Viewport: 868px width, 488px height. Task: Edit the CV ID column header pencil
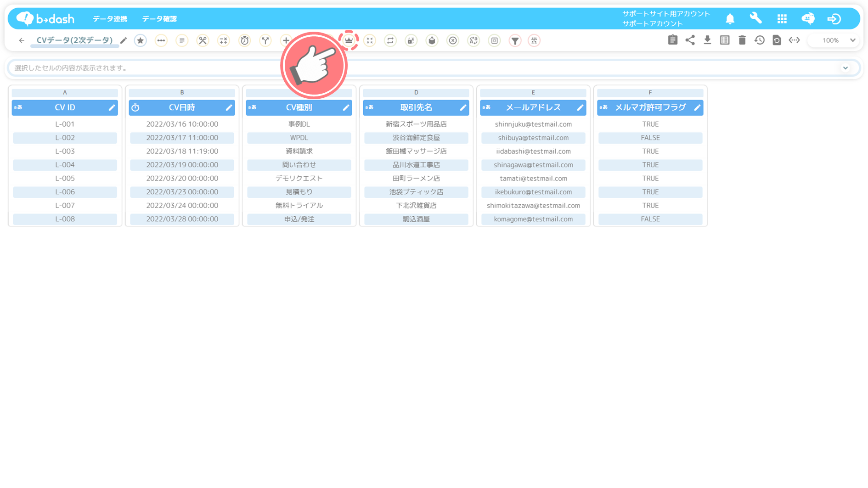[112, 107]
